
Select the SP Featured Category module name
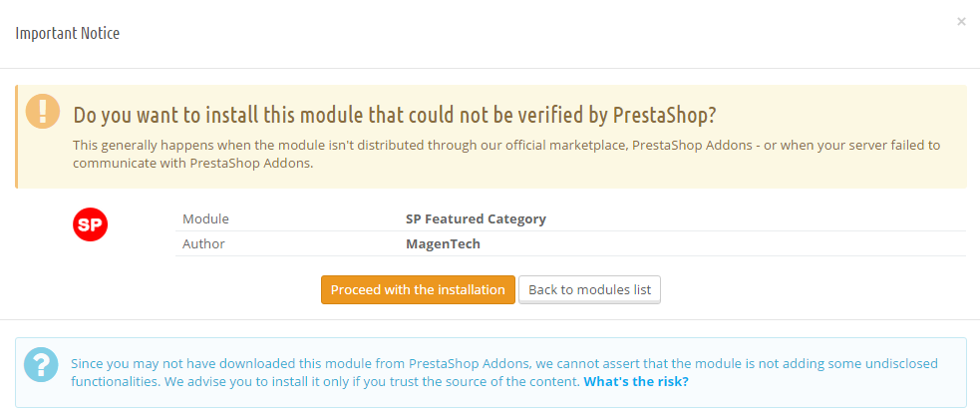(x=476, y=218)
